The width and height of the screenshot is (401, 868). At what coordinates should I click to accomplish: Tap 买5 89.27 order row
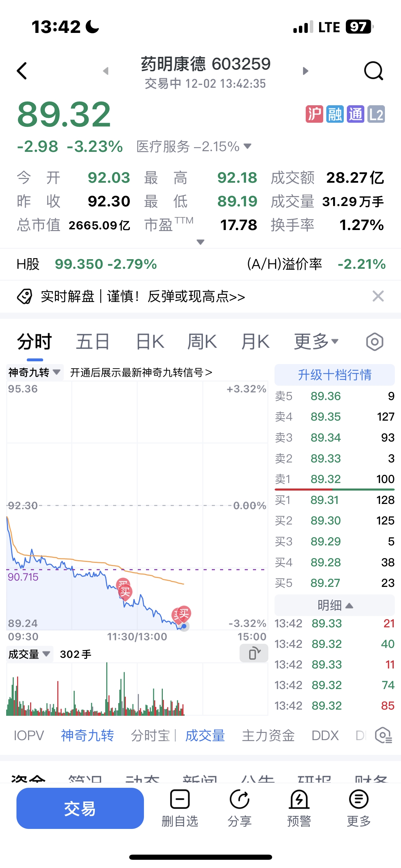[335, 583]
